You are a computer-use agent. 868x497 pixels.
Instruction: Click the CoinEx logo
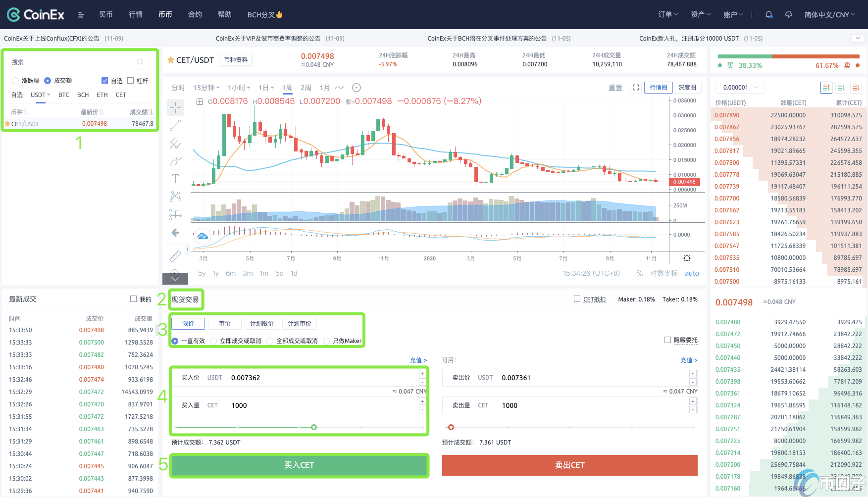36,15
